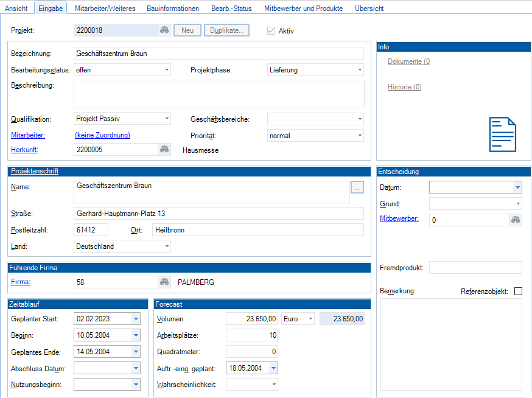
Task: Click binoculars icon next to Mitbewerber field
Action: (x=516, y=220)
